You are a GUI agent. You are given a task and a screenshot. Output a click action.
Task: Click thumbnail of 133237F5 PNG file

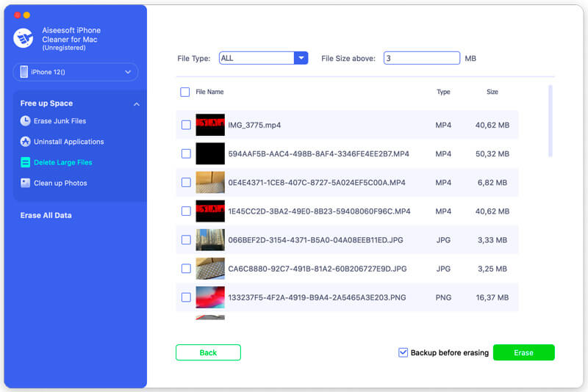[x=210, y=297]
